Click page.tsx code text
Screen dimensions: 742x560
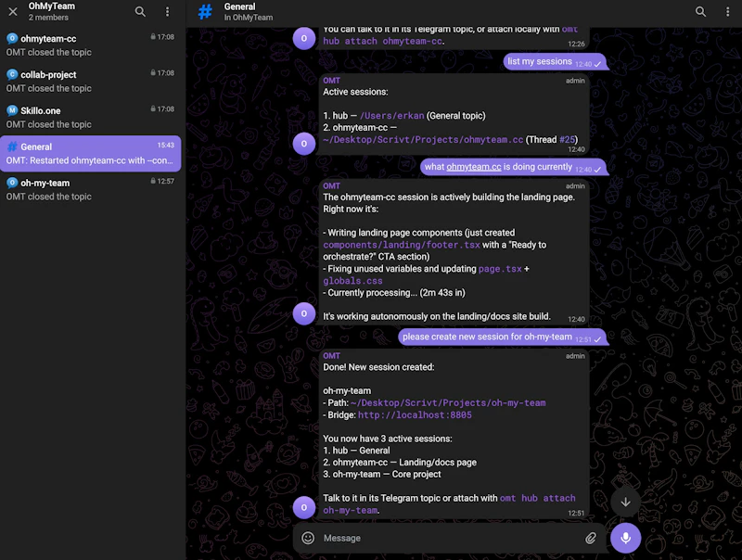[x=500, y=269]
